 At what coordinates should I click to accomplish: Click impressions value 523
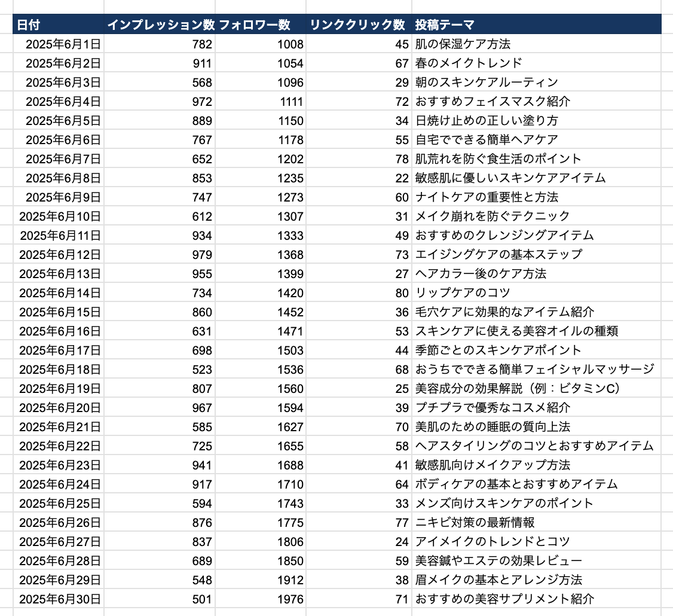pos(160,369)
